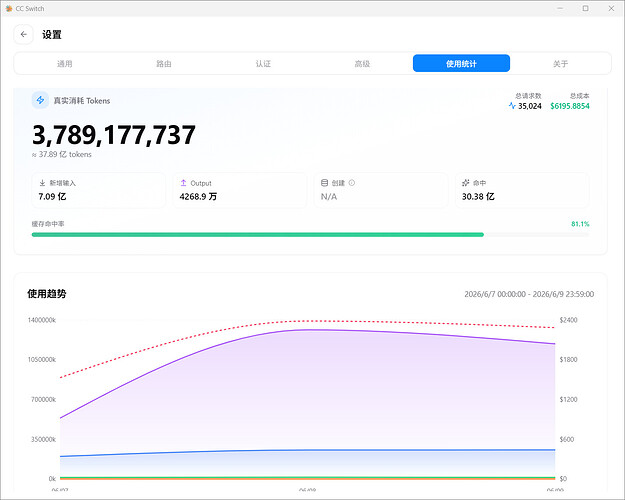Minimize the CC Switch window
The image size is (625, 500).
560,8
